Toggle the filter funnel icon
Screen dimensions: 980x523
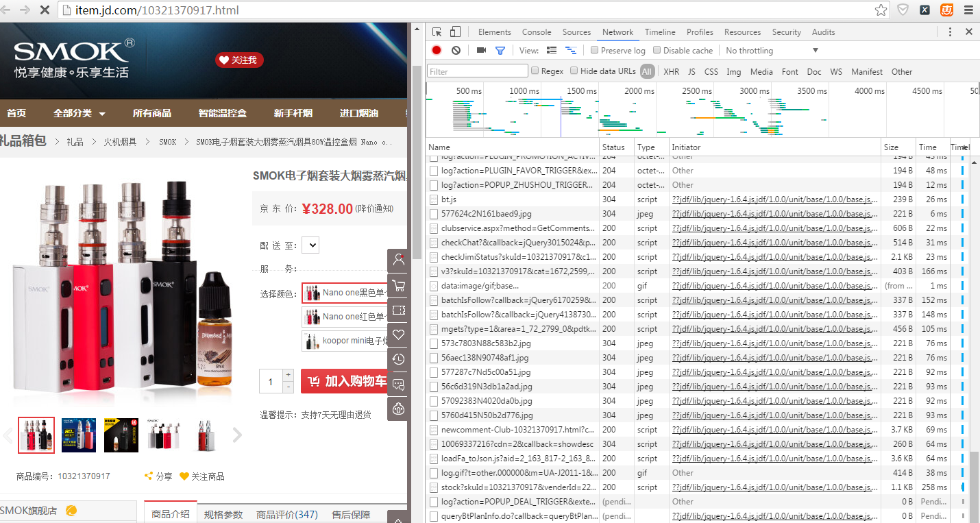tap(500, 50)
